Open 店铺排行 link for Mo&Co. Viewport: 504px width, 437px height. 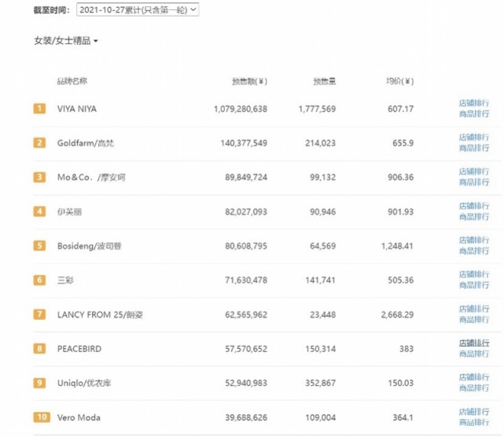coord(474,171)
